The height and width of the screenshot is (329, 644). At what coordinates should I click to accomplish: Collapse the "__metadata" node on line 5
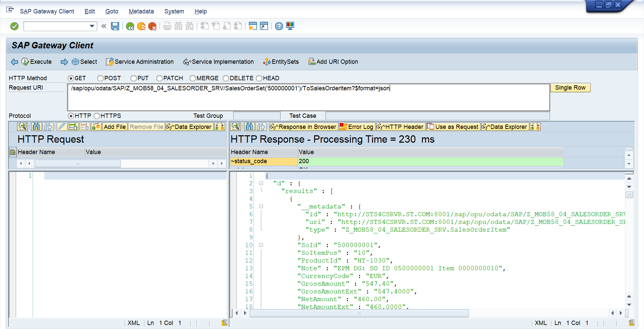(x=261, y=206)
